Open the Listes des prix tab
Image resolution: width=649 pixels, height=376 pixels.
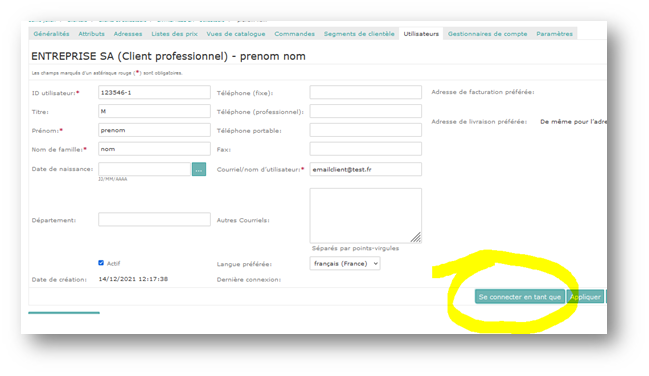[x=174, y=34]
